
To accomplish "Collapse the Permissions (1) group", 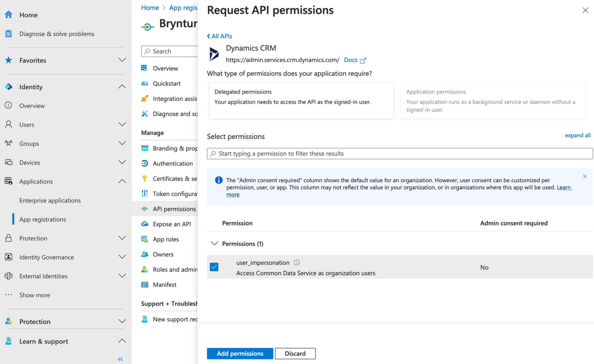I will click(x=214, y=243).
